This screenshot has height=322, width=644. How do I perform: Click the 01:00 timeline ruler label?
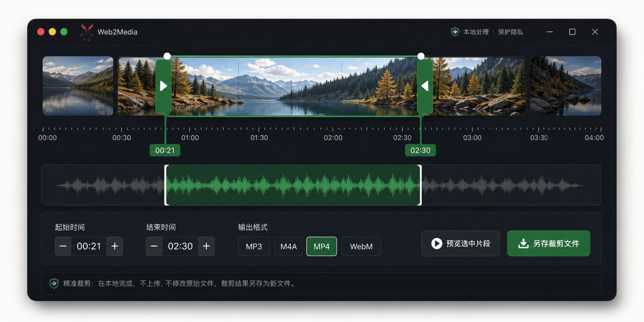point(190,138)
